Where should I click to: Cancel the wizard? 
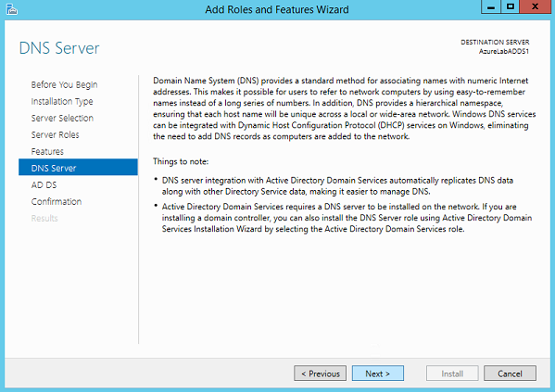(510, 373)
